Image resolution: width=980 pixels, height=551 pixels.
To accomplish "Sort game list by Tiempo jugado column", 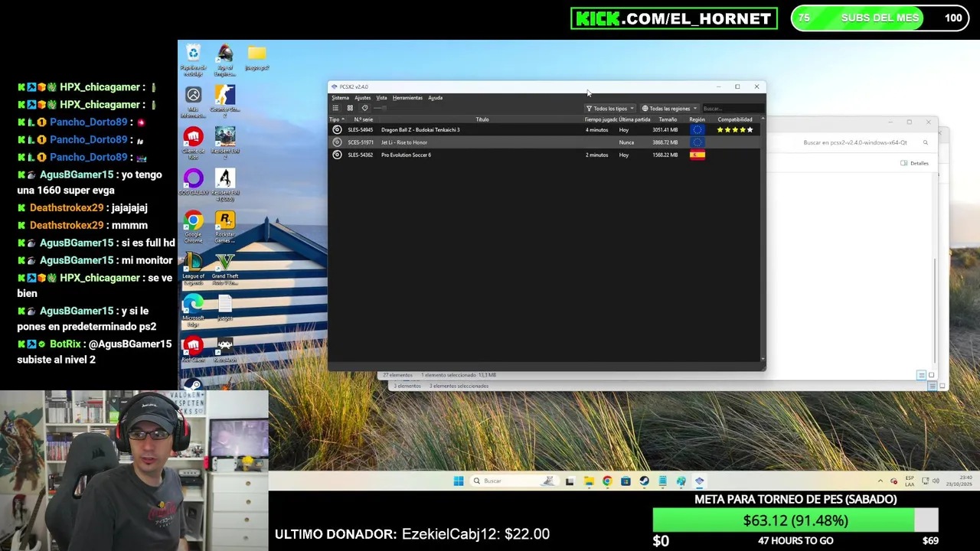I will [x=601, y=119].
